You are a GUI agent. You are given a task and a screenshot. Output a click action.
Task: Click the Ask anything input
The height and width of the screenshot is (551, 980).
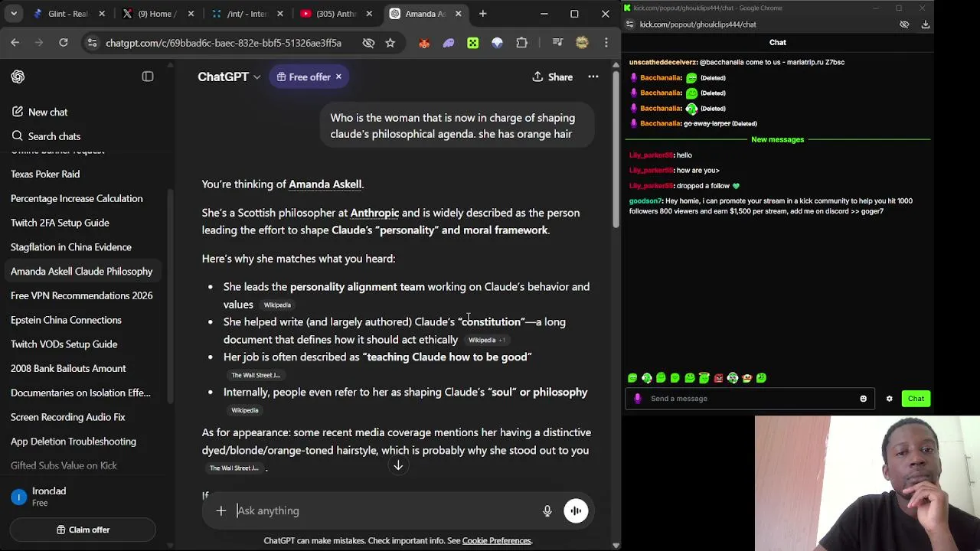pyautogui.click(x=383, y=510)
